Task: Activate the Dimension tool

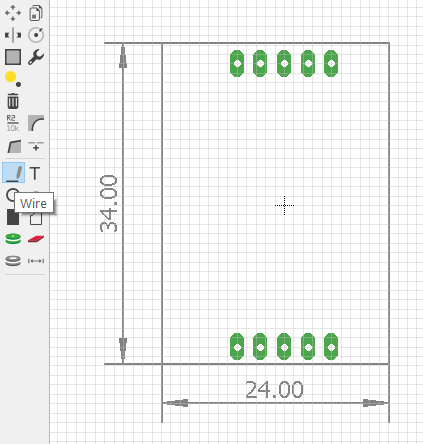Action: click(x=36, y=261)
